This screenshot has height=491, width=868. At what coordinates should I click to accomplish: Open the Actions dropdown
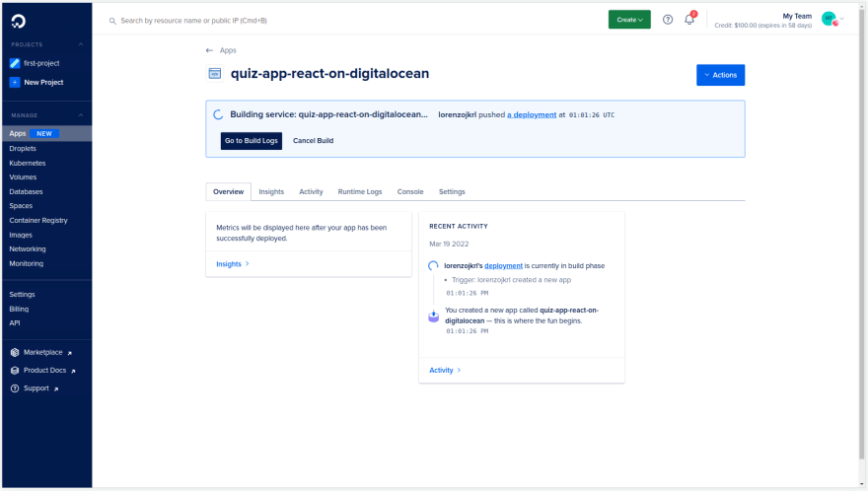(720, 75)
